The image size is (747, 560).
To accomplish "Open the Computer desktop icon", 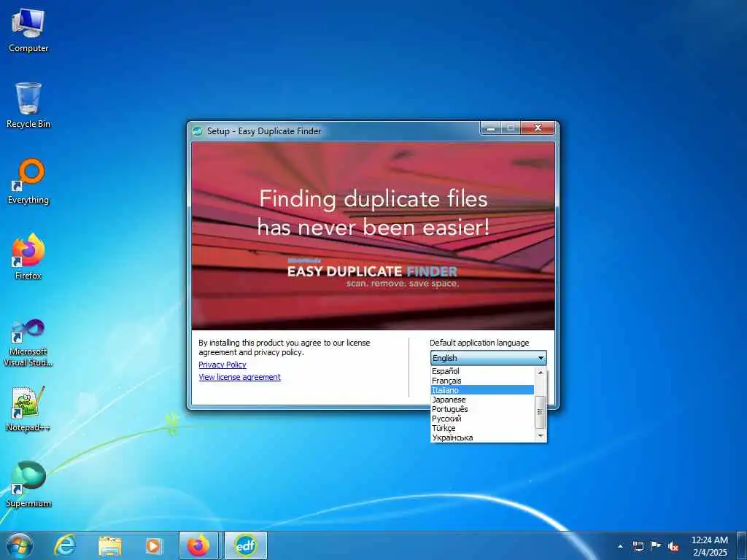I will pyautogui.click(x=28, y=31).
